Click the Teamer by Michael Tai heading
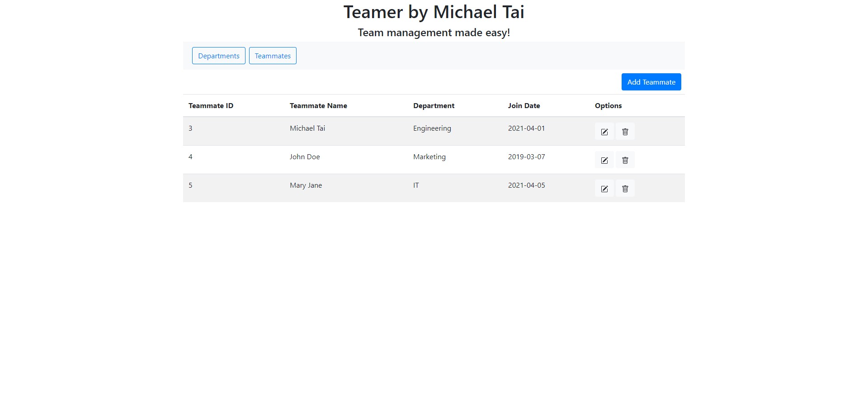The image size is (868, 398). 434,12
